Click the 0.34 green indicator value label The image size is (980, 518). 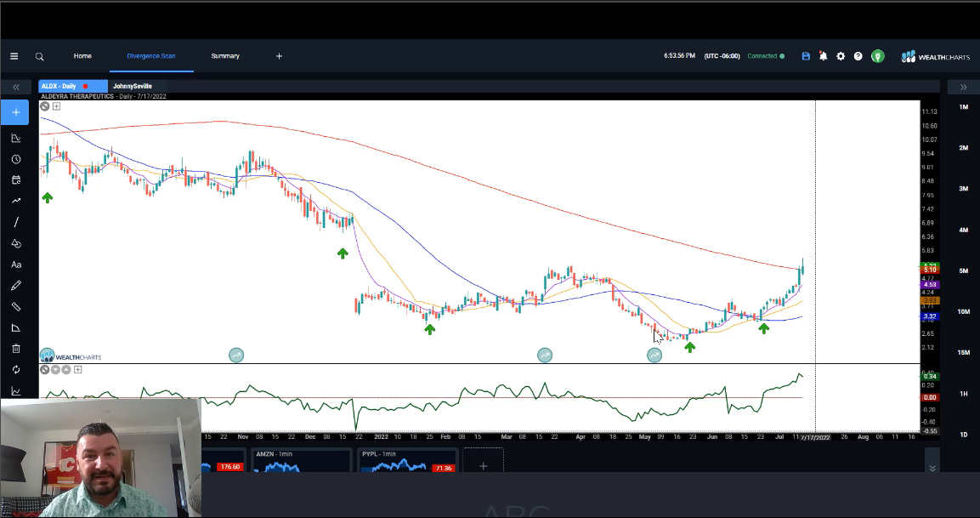[929, 376]
